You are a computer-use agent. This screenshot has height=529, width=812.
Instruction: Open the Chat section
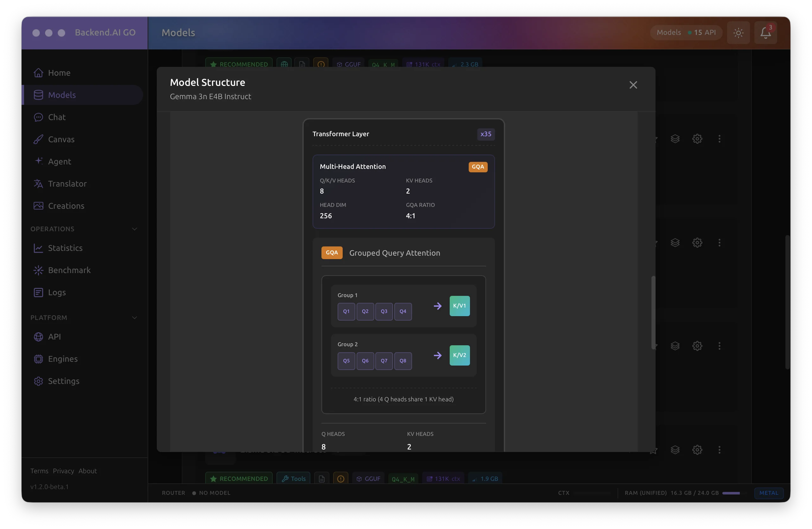[56, 117]
